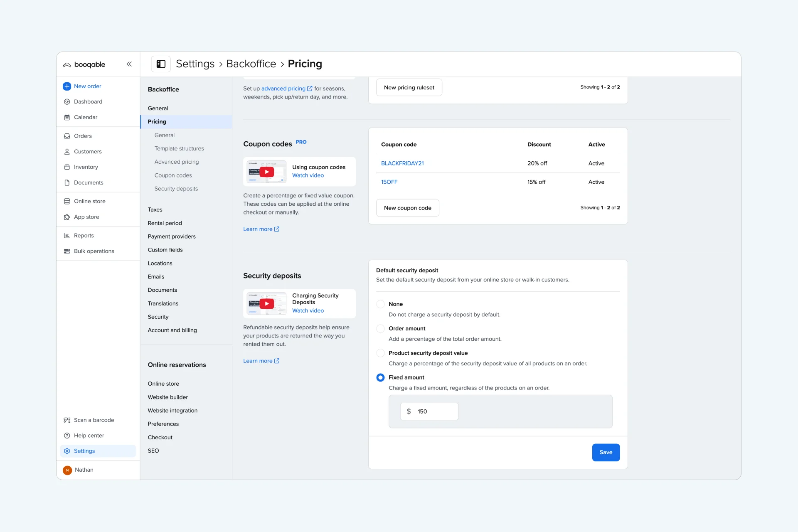Save the security deposit settings
This screenshot has width=798, height=532.
pos(606,453)
